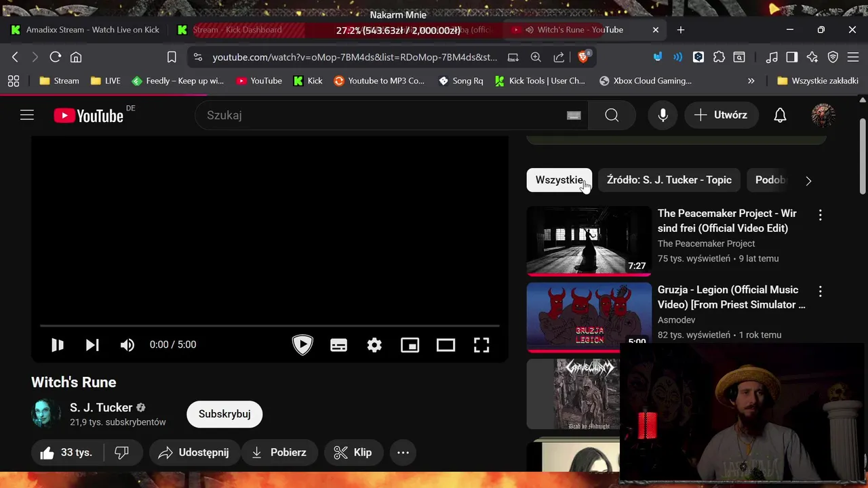Open The Peacemaker Project video thumbnail

[589, 241]
